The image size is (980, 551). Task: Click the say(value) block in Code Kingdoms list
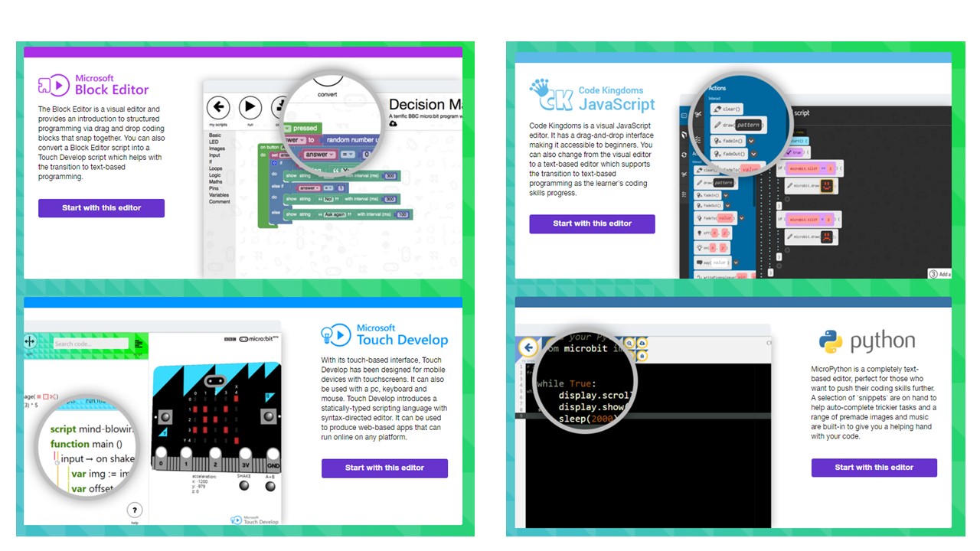pyautogui.click(x=714, y=262)
